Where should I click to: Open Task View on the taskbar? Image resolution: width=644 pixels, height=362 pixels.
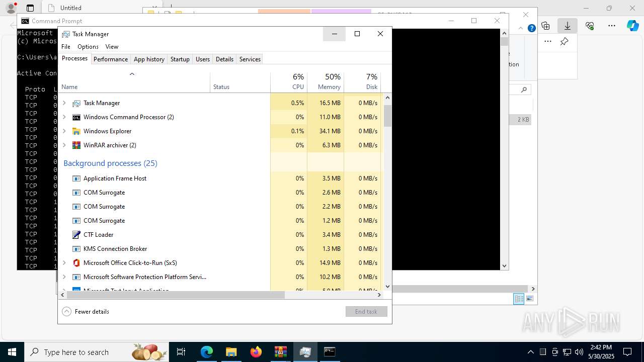181,352
